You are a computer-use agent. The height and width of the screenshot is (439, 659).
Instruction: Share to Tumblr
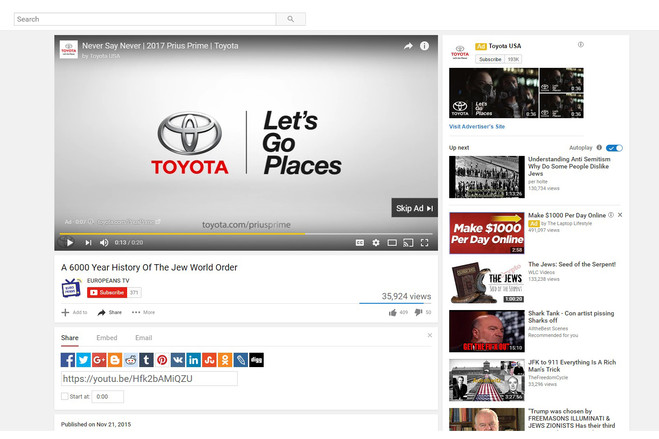[x=146, y=360]
